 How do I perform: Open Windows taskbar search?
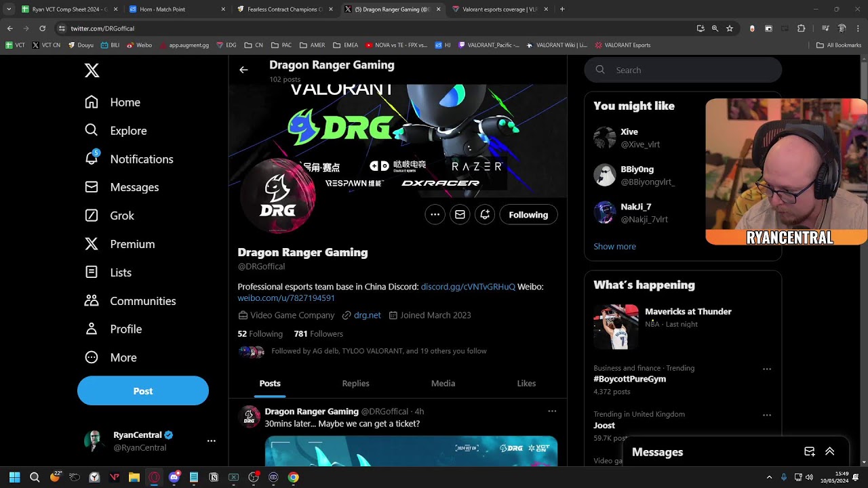35,477
